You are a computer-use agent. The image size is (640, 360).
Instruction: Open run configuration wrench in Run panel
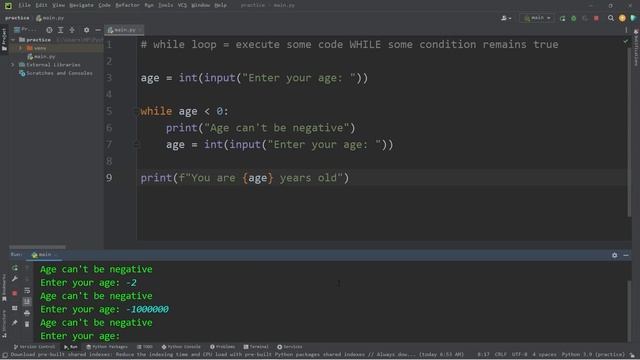tap(15, 279)
